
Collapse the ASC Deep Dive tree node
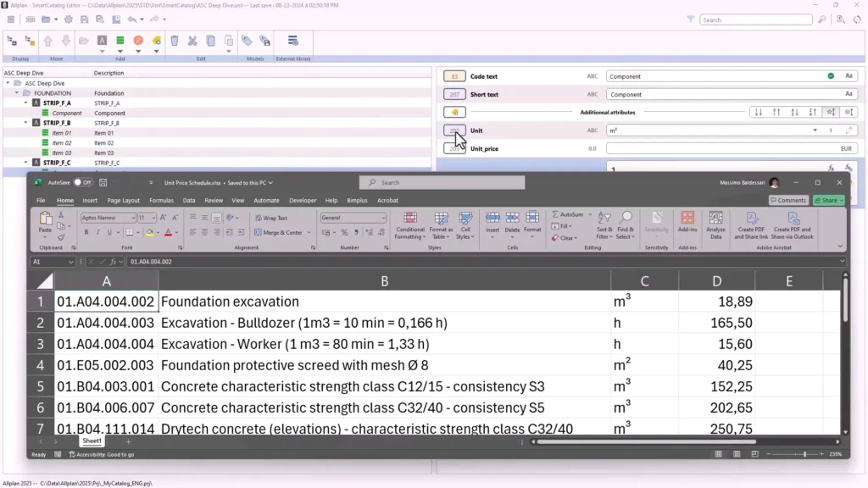(8, 83)
